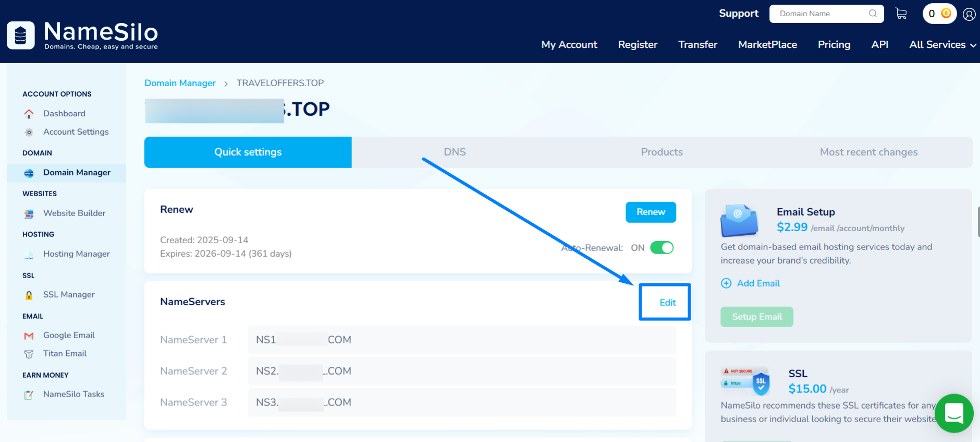980x442 pixels.
Task: Click the Renew button
Action: [x=651, y=212]
